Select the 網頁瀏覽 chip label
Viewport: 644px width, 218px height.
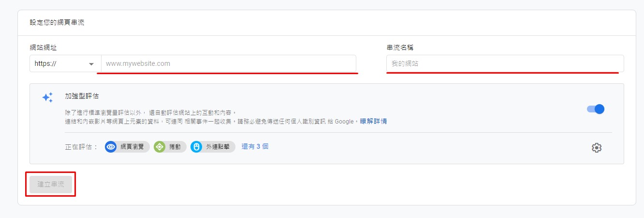pos(132,147)
